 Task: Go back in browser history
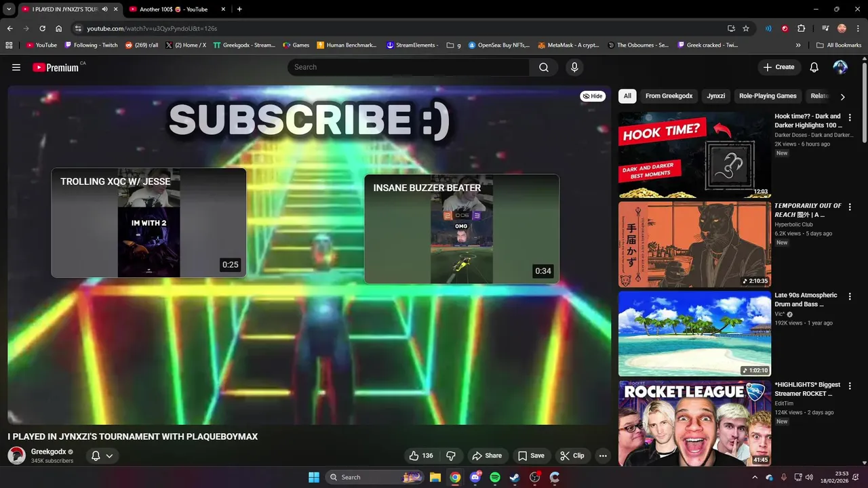[9, 28]
